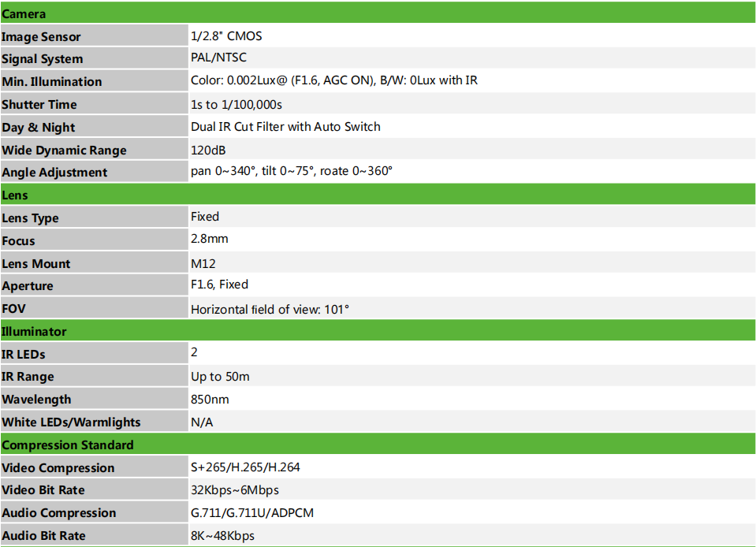This screenshot has width=756, height=547.
Task: Click the Illuminator section header
Action: (378, 330)
